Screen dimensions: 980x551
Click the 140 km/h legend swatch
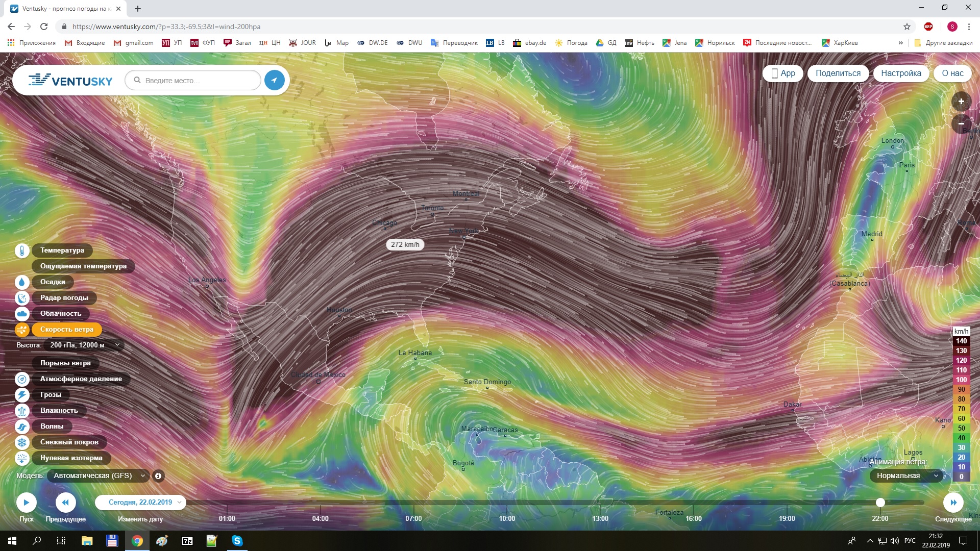point(961,341)
